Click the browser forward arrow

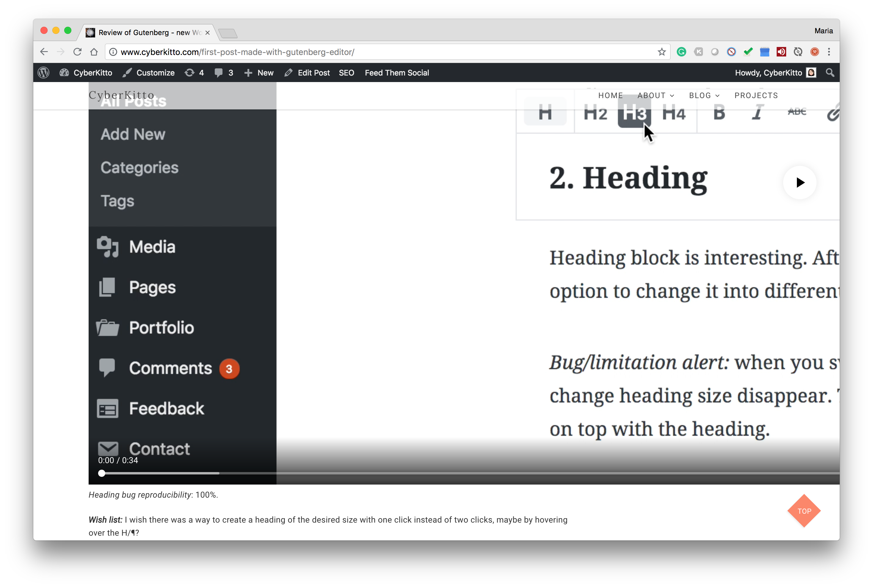[x=60, y=52]
